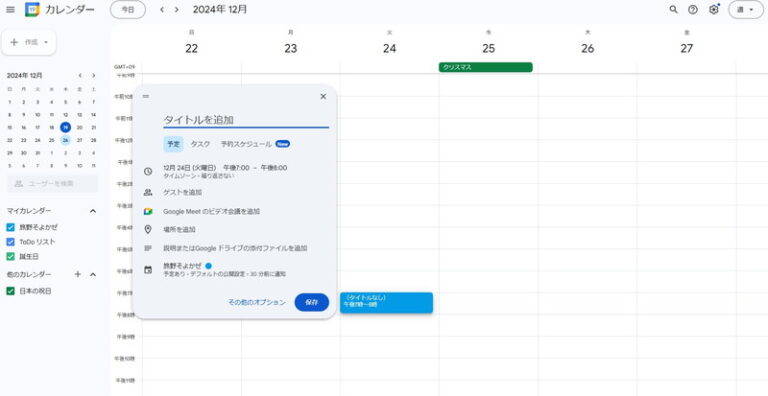
Task: Switch to the タスク tab
Action: tap(200, 144)
